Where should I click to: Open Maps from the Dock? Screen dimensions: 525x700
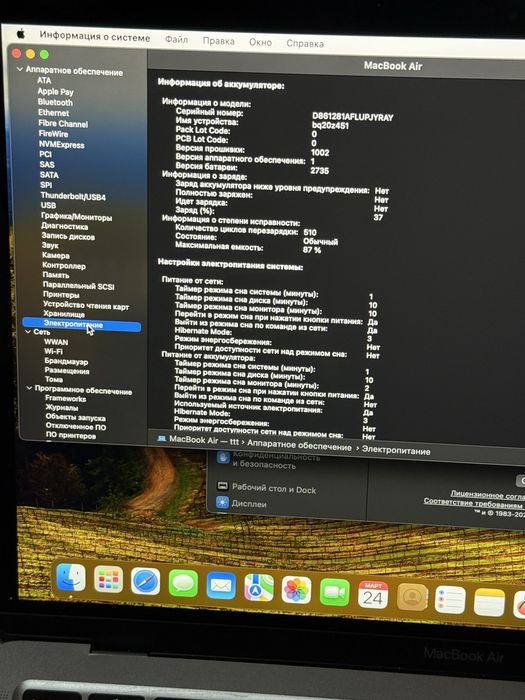[259, 588]
